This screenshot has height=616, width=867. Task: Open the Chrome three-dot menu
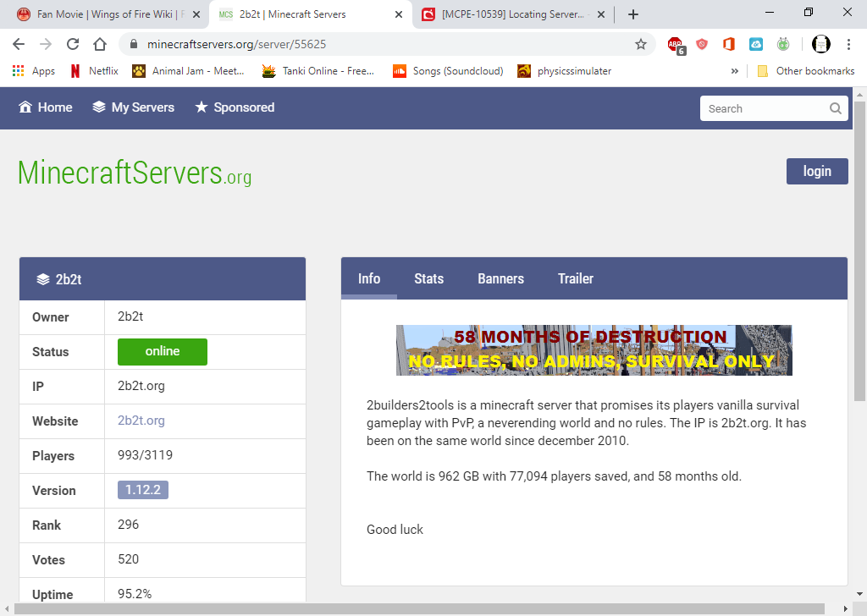tap(848, 44)
